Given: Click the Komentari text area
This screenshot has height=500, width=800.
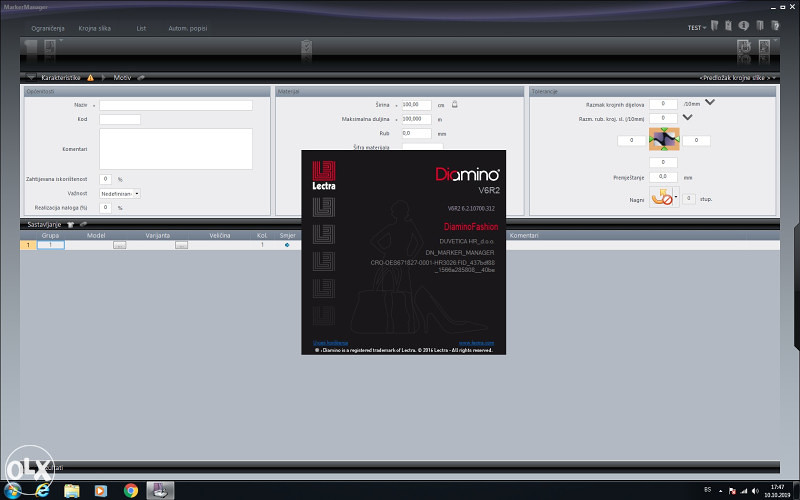Looking at the screenshot, I should 176,149.
